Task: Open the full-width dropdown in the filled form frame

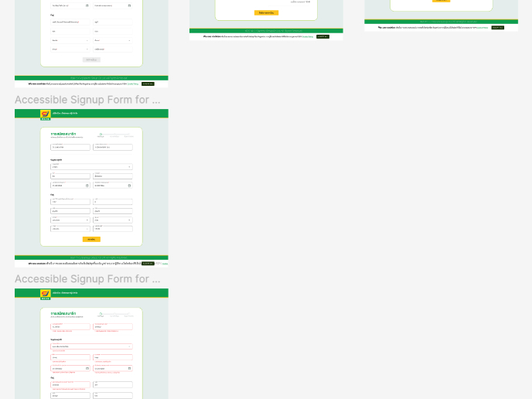Action: (x=91, y=166)
